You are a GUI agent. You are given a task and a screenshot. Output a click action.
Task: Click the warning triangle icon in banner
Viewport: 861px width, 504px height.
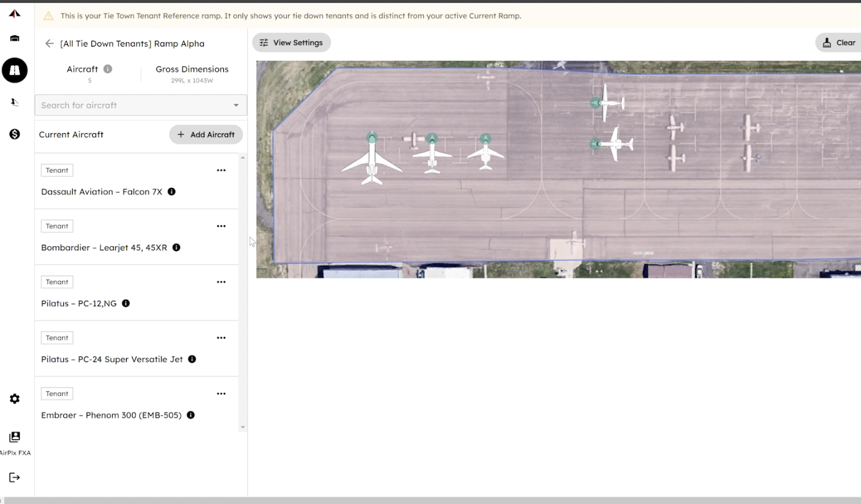[48, 16]
